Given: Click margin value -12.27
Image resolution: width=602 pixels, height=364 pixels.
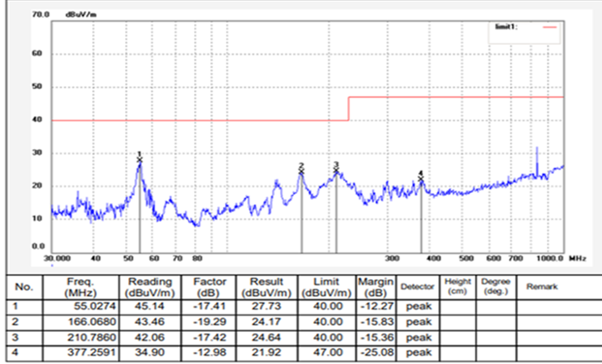Looking at the screenshot, I should point(377,307).
